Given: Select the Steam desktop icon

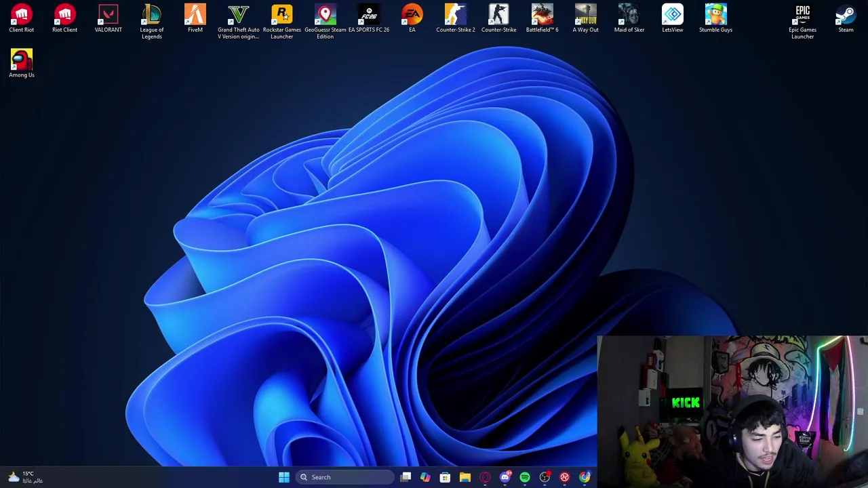Looking at the screenshot, I should pyautogui.click(x=846, y=18).
